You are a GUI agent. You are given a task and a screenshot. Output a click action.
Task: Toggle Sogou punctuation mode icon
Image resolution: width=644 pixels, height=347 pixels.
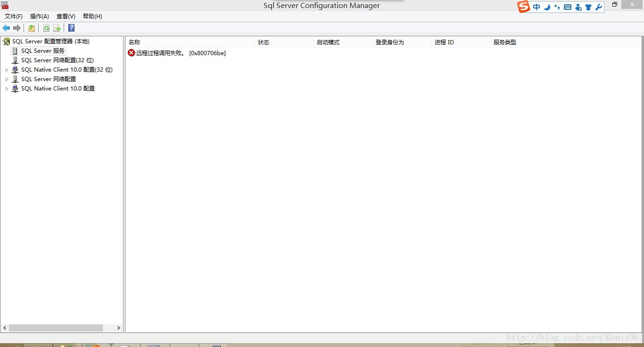[557, 7]
